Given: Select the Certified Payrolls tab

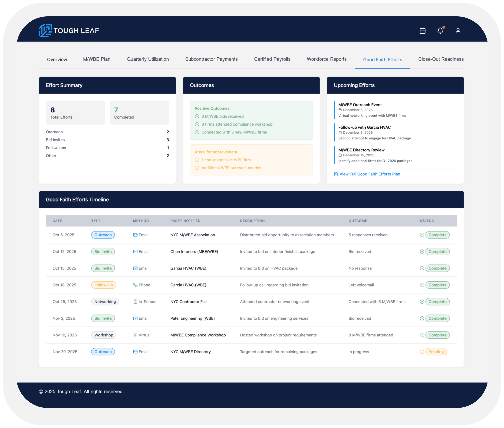Looking at the screenshot, I should click(x=272, y=59).
